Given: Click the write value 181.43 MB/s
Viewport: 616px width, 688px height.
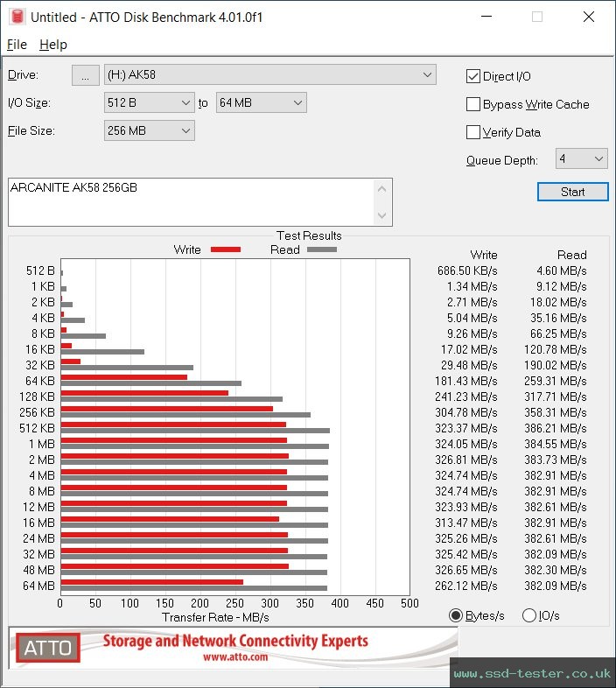Looking at the screenshot, I should coord(466,381).
